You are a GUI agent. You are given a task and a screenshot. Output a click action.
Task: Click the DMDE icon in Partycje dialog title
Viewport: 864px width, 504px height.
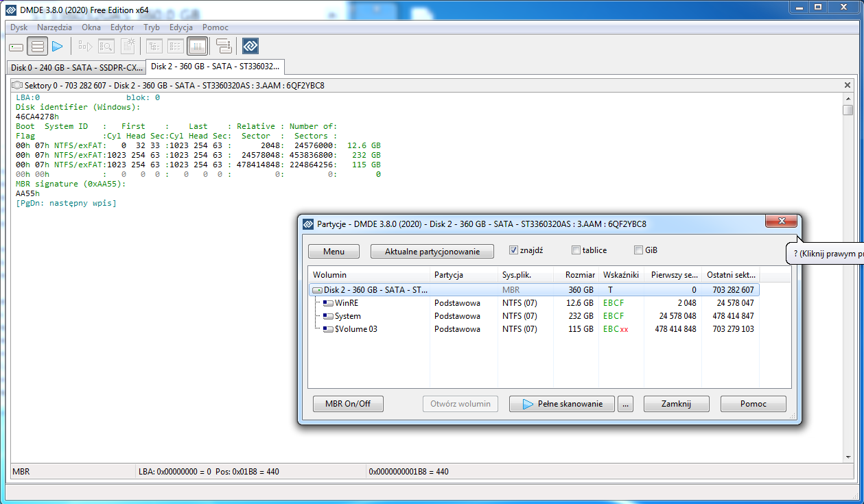coord(309,224)
